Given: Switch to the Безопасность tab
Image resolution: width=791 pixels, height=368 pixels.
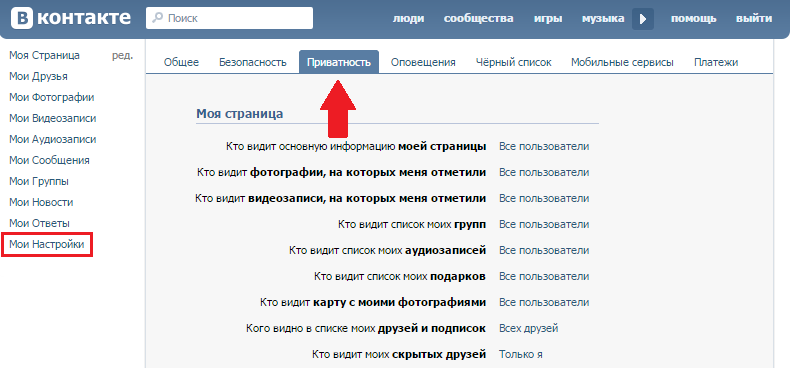Looking at the screenshot, I should pos(253,62).
